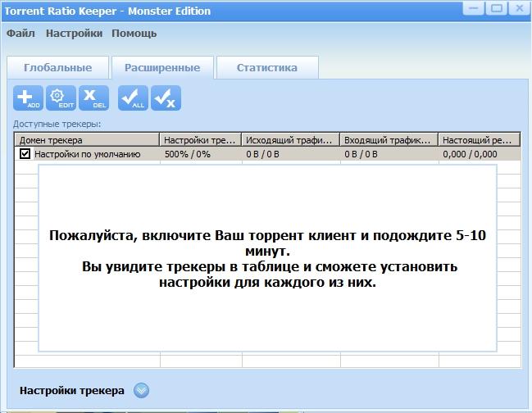Screen dimensions: 532x413
Task: Click the Настоящий ре... column header
Action: click(x=479, y=139)
